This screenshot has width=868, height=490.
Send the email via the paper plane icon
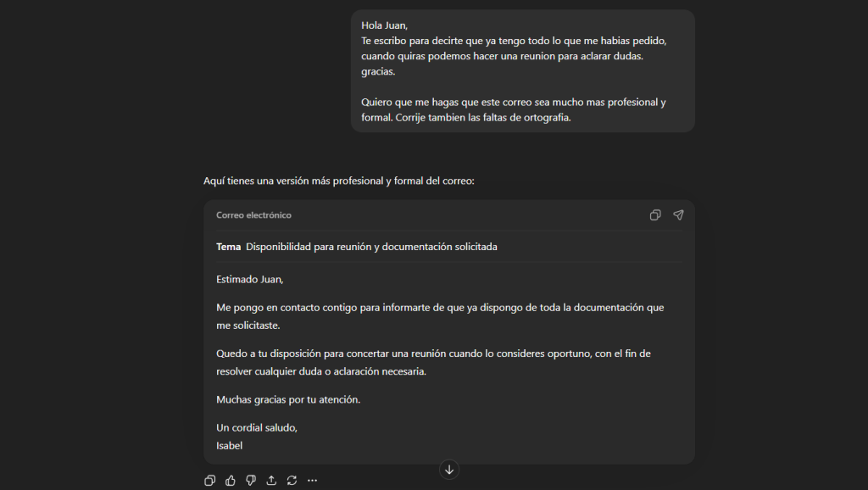[678, 214]
